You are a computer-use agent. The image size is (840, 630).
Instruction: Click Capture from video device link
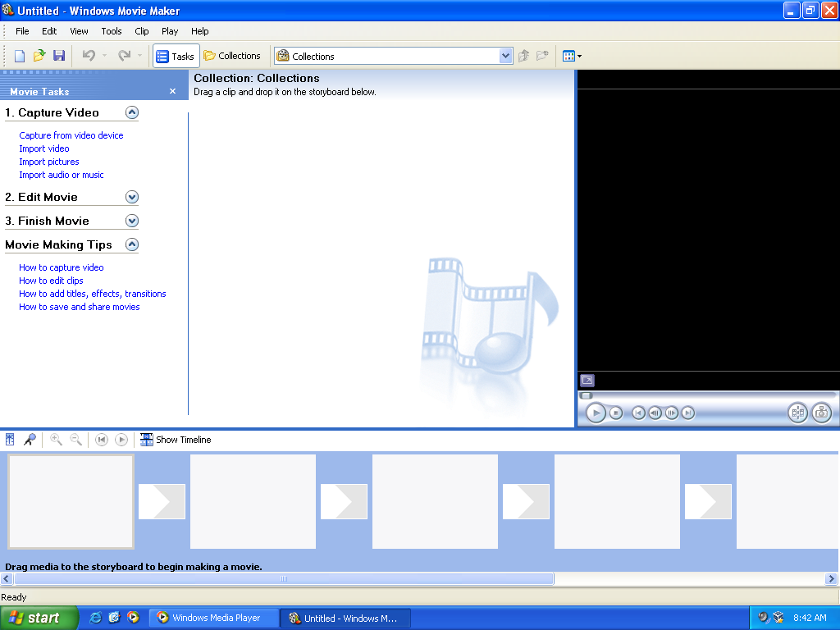(x=71, y=135)
